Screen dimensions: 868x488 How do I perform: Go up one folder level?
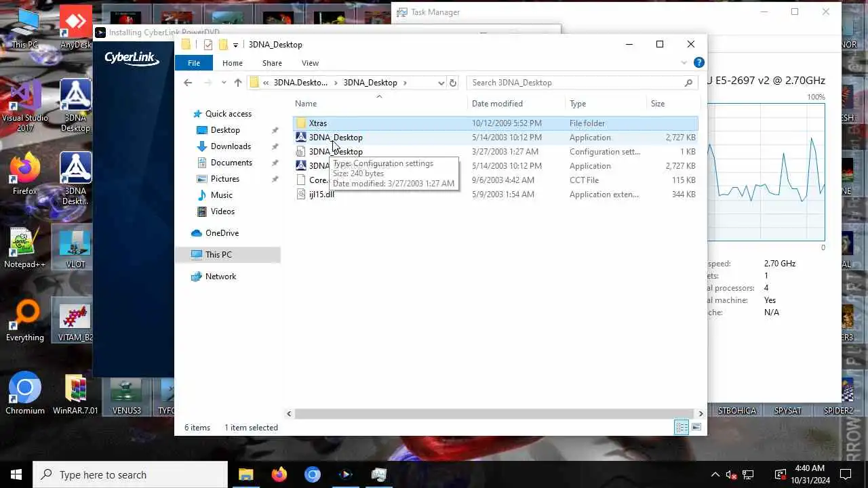tap(238, 83)
